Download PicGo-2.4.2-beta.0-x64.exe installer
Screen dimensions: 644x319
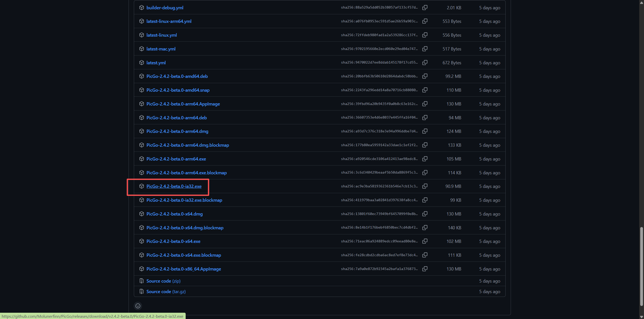point(173,241)
